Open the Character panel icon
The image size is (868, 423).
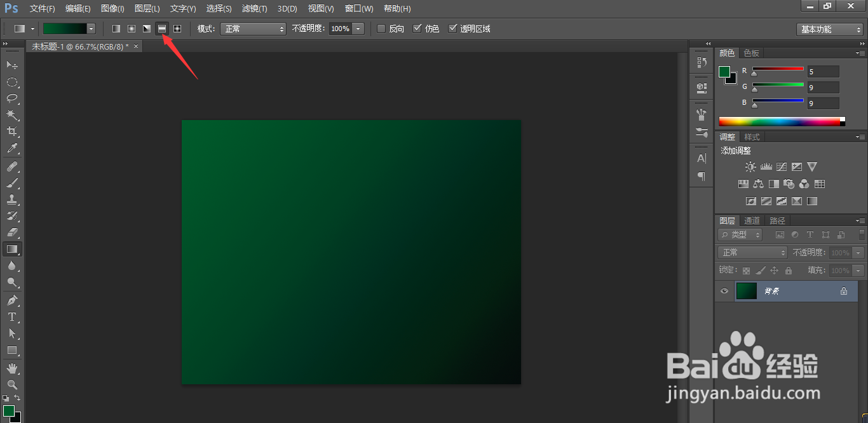[702, 158]
